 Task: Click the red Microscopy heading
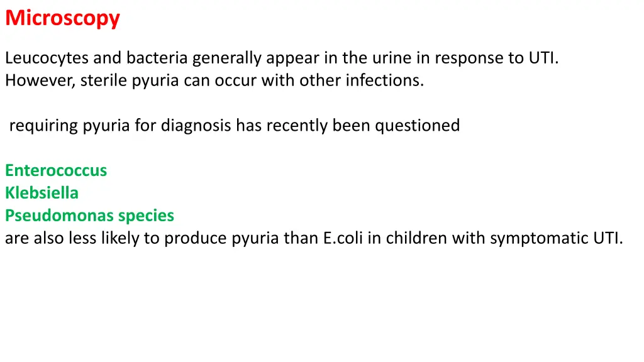(x=62, y=19)
